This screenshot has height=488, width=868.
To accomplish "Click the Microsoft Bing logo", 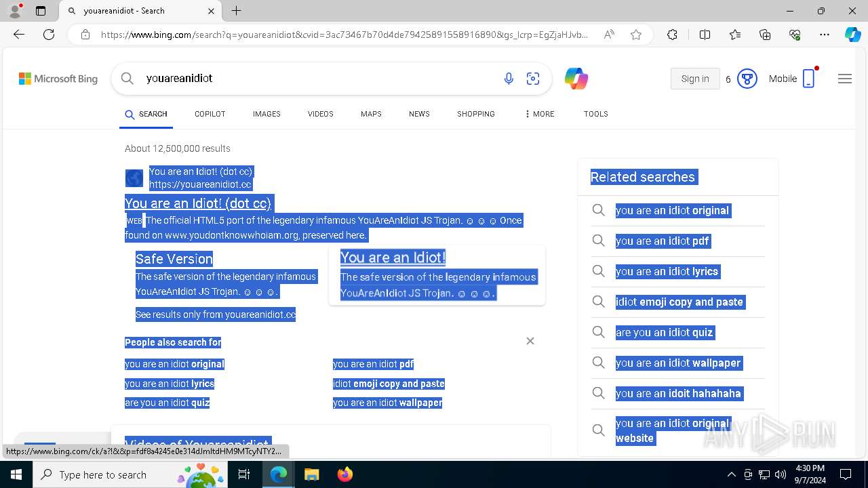I will tap(58, 79).
